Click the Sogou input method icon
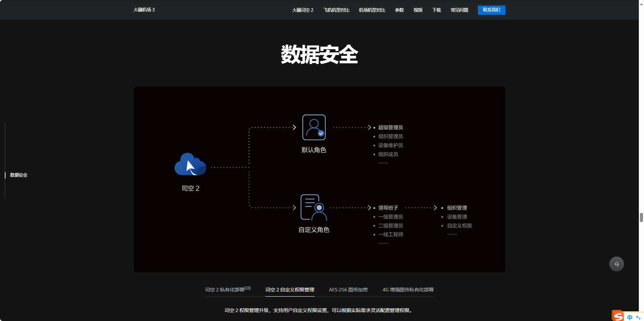Viewport: 644px width, 321px height. (x=618, y=316)
